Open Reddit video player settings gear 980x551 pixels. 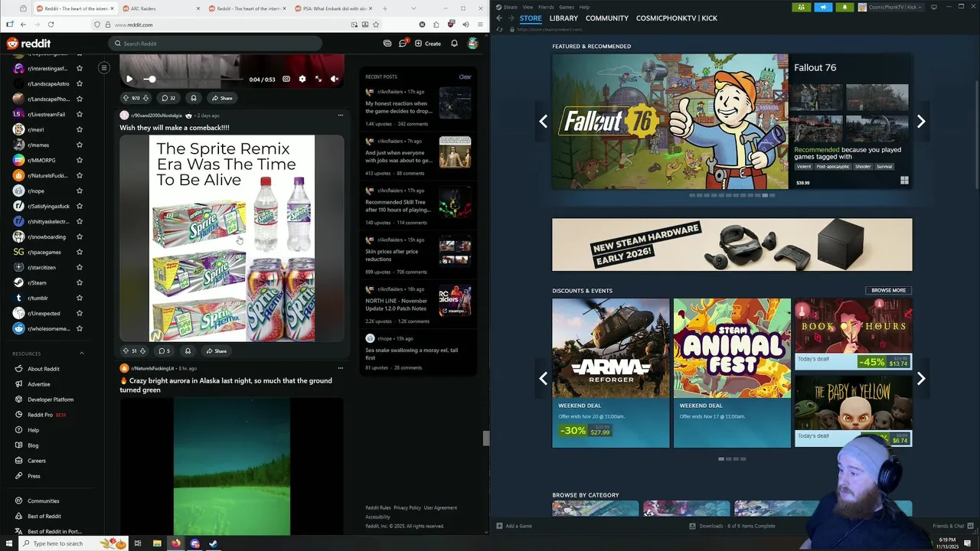[302, 79]
